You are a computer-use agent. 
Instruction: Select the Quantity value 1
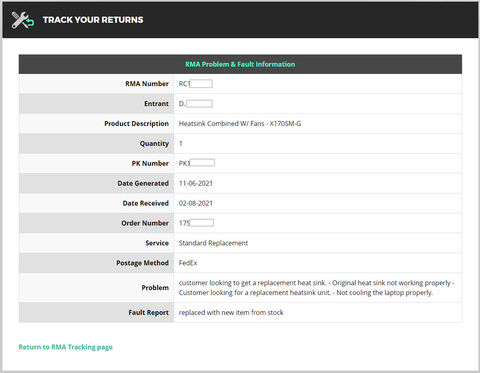tap(181, 144)
